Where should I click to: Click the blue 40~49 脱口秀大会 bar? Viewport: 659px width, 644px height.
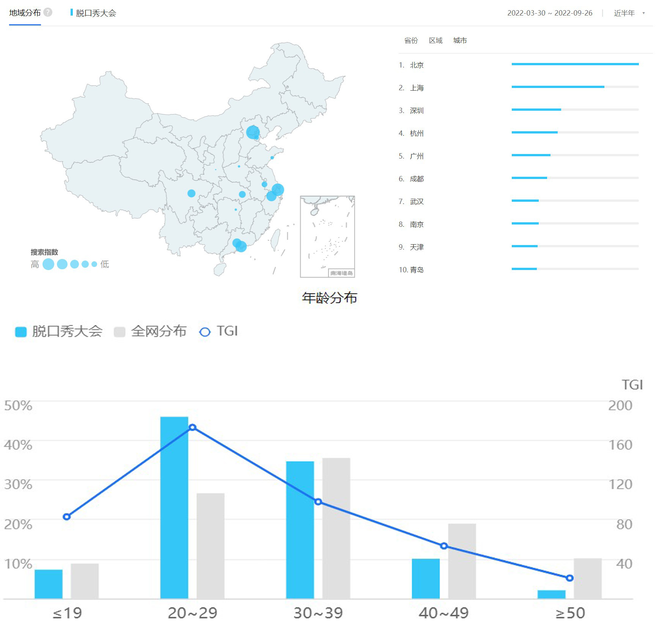point(426,578)
